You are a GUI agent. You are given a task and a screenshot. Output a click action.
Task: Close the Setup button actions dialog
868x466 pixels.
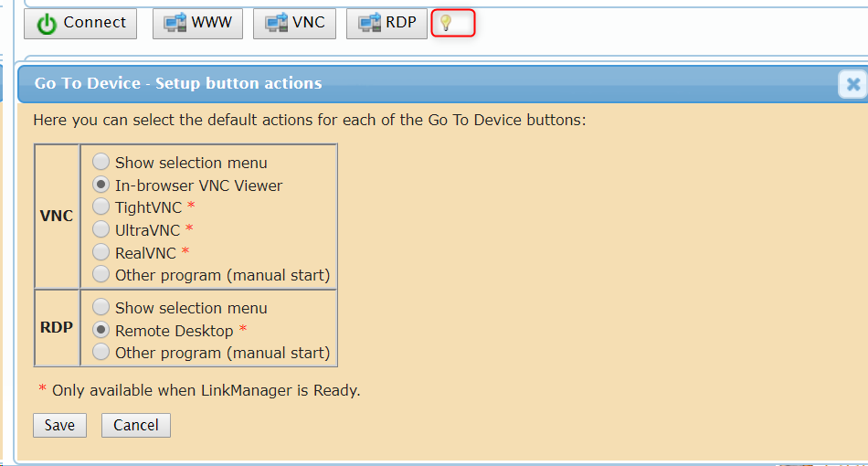[x=853, y=84]
